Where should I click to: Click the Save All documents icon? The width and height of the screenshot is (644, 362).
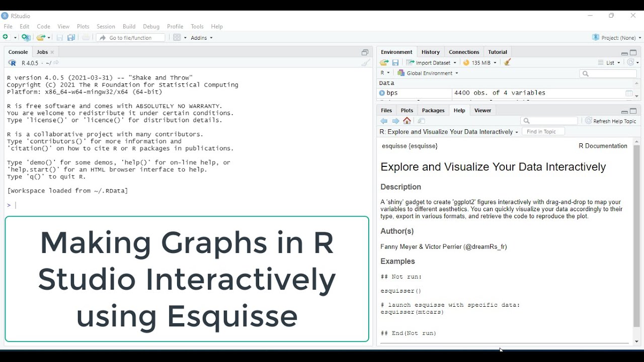point(71,38)
